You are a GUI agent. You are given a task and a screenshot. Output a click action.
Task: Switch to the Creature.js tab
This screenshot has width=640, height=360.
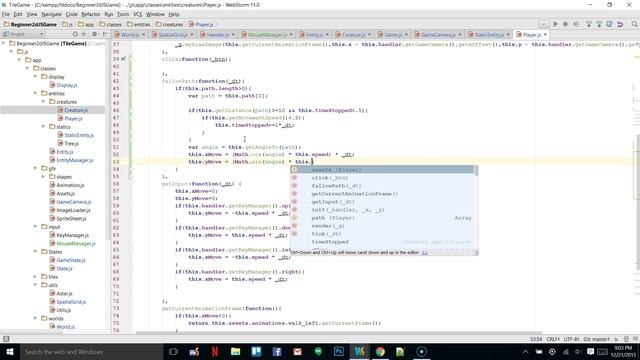[x=353, y=35]
